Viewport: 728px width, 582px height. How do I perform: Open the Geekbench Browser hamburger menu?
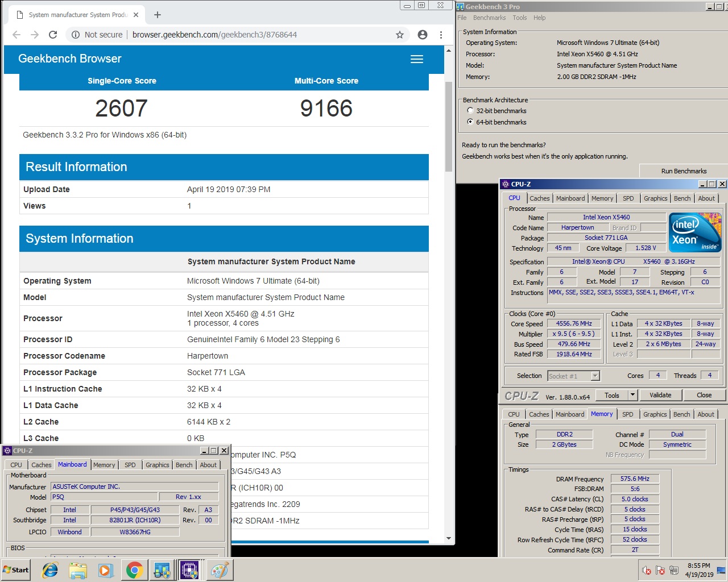tap(417, 59)
